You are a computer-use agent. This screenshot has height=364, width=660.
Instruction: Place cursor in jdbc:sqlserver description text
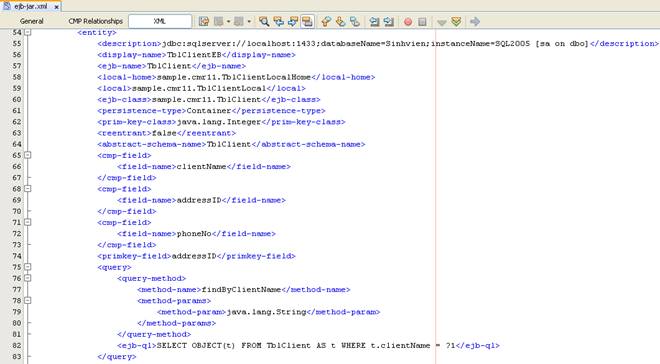[375, 43]
